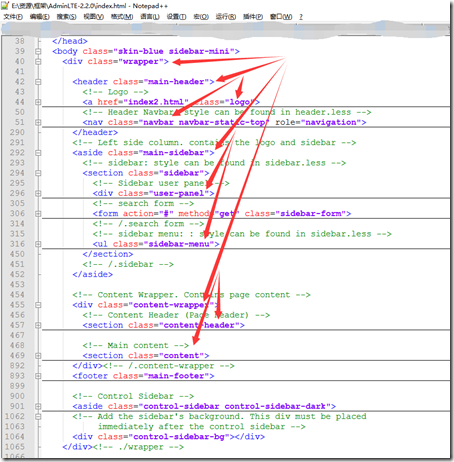Expand the content-header fold at line 457
This screenshot has width=454, height=462.
click(x=38, y=325)
